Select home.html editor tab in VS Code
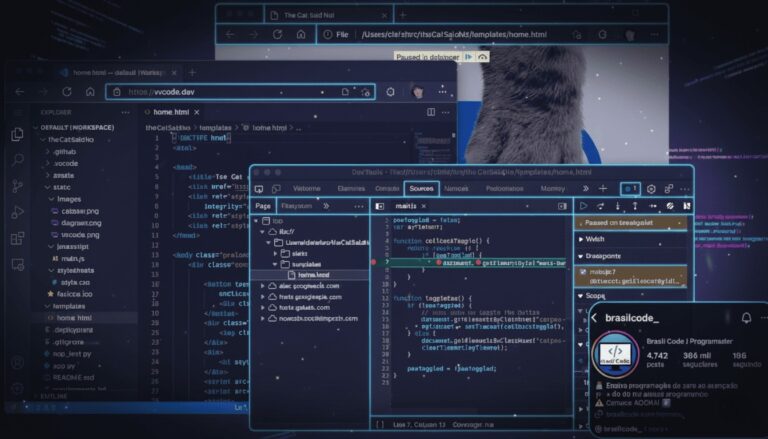Viewport: 768px width, 439px height. coord(171,112)
